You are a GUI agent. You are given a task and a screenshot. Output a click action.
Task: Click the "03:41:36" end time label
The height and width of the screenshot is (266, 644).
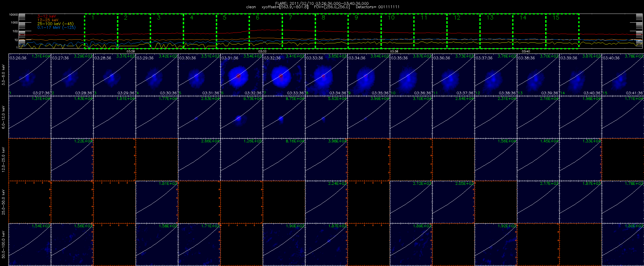click(x=634, y=93)
